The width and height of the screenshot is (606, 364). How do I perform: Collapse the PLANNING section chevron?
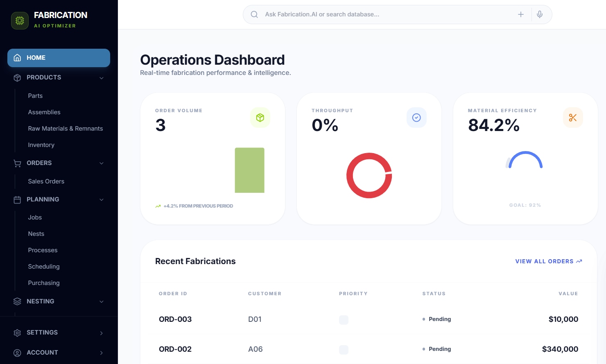(101, 199)
